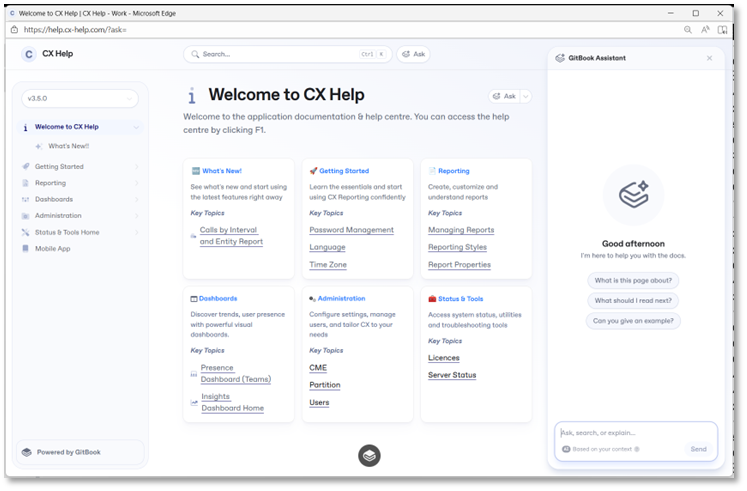Click the large assistant sparkle layers icon
This screenshot has height=491, width=747.
pos(634,194)
